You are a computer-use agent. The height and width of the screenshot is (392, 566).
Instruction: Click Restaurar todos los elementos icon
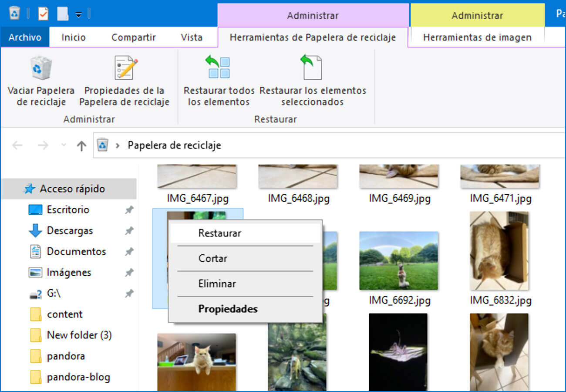[x=219, y=68]
